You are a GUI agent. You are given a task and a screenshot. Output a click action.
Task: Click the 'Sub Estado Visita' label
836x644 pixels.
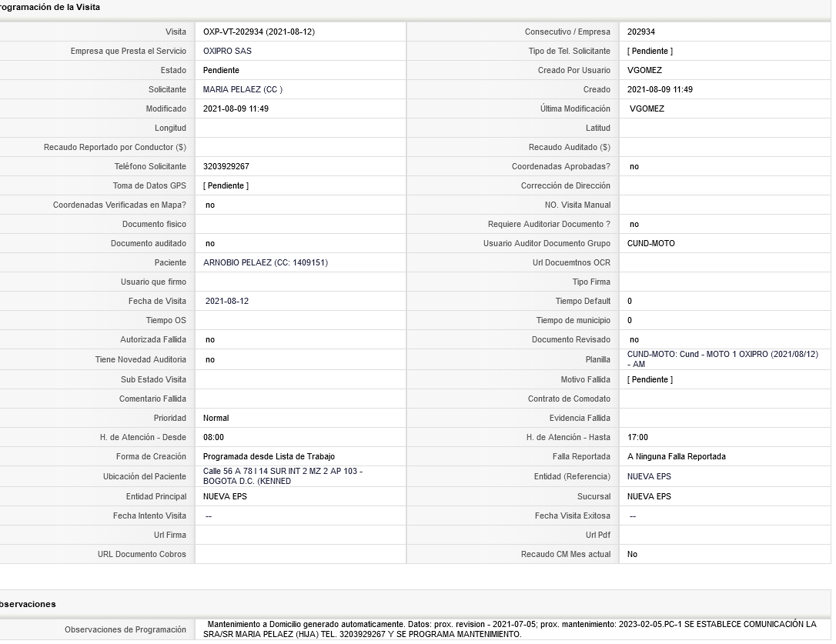click(153, 379)
